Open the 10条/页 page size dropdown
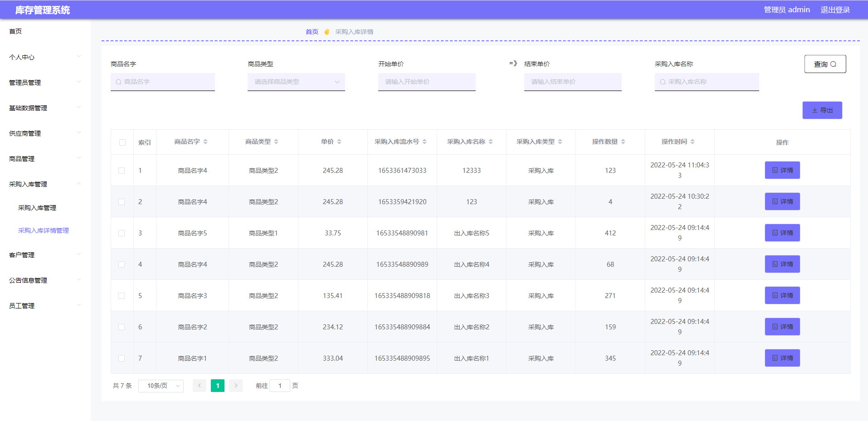Screen dimensions: 868x421 point(161,386)
